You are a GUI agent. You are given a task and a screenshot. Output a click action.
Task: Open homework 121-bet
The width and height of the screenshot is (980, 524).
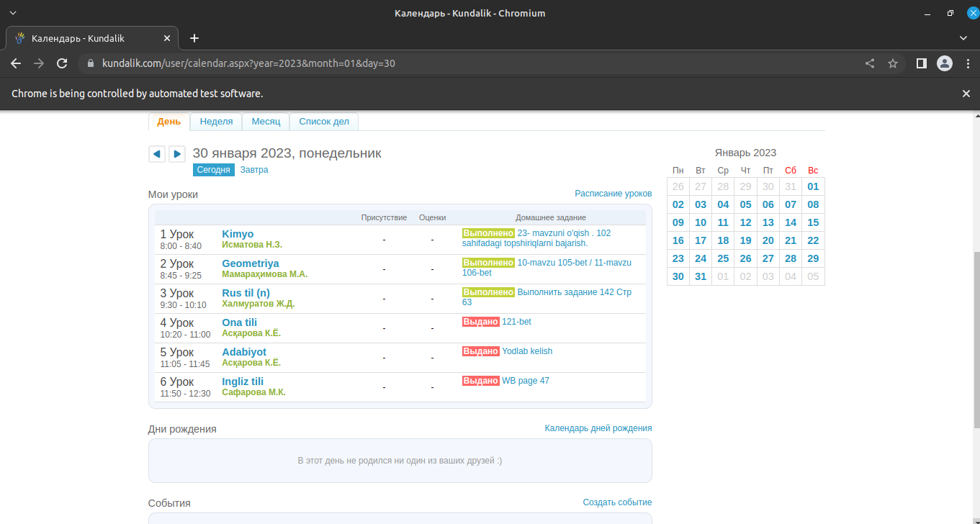pos(516,322)
